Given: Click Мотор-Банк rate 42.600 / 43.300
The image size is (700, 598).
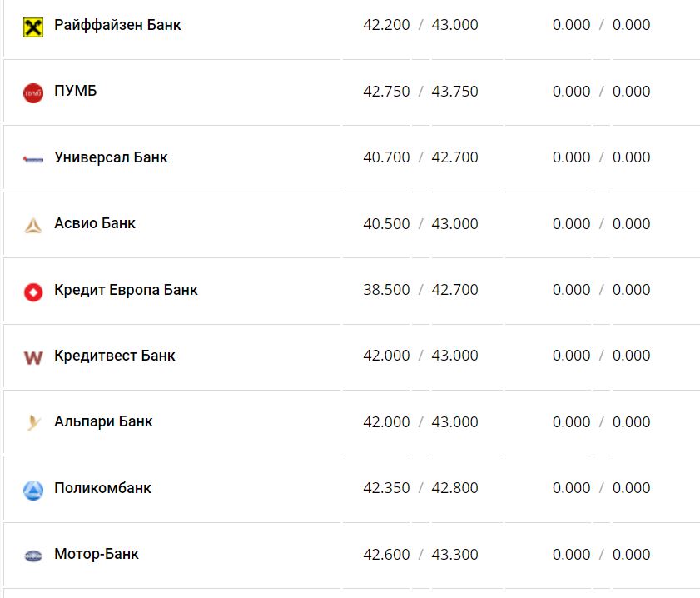Looking at the screenshot, I should [x=420, y=555].
